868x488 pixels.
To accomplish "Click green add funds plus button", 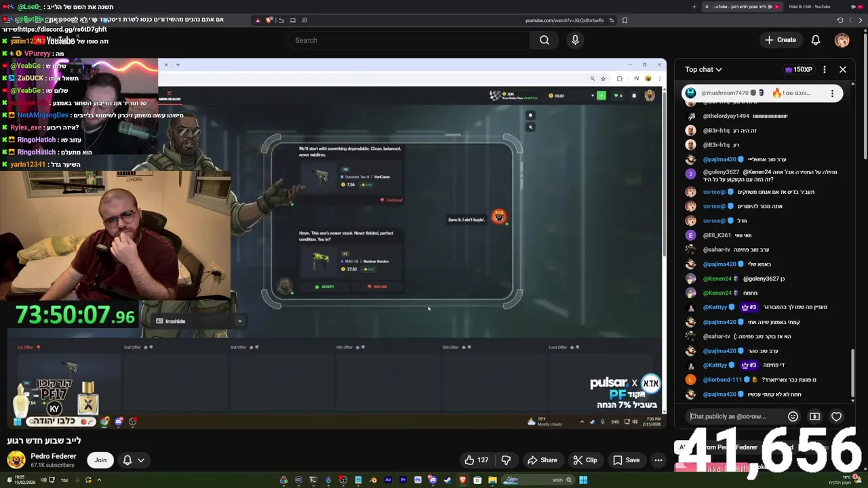I will pyautogui.click(x=601, y=96).
